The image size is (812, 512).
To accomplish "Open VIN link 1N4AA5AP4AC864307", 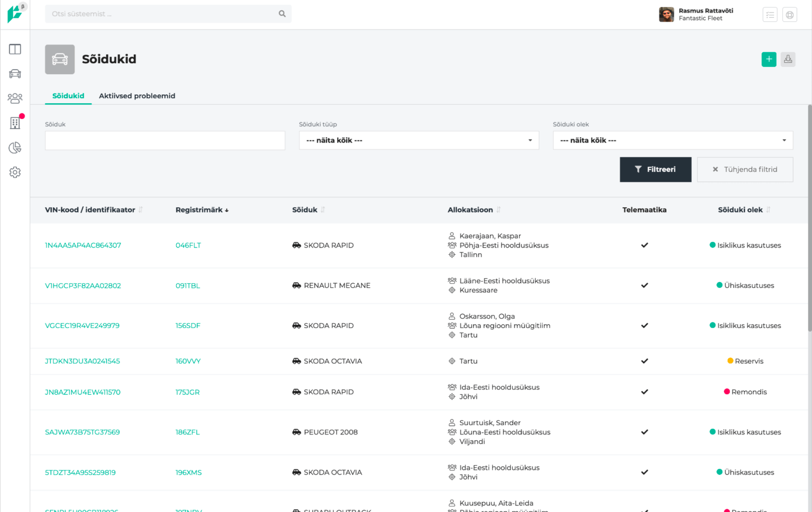I will [83, 245].
